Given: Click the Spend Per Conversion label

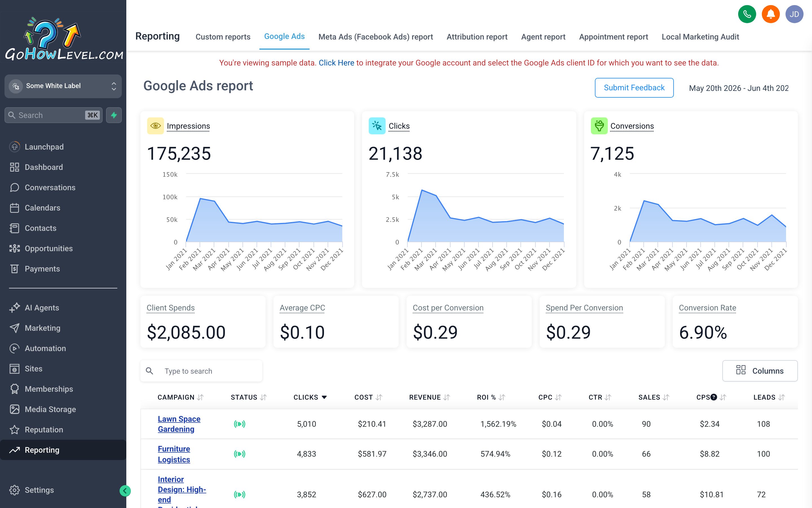Looking at the screenshot, I should [584, 308].
